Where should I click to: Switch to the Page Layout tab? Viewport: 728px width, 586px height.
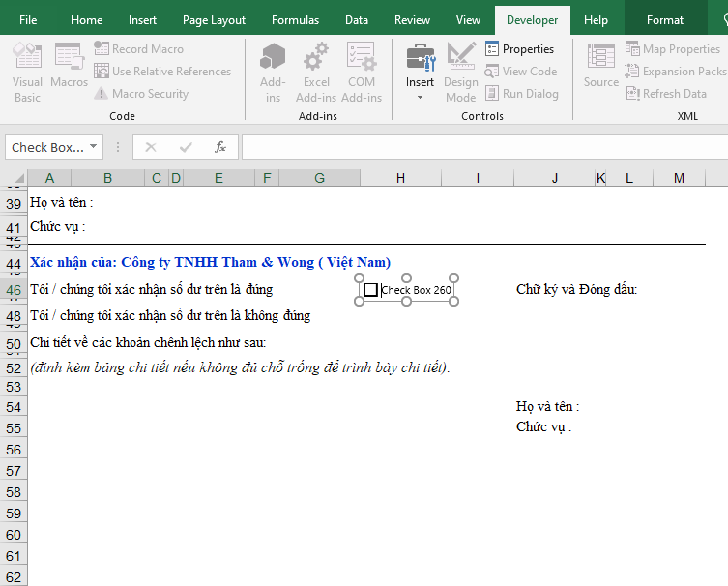tap(214, 20)
